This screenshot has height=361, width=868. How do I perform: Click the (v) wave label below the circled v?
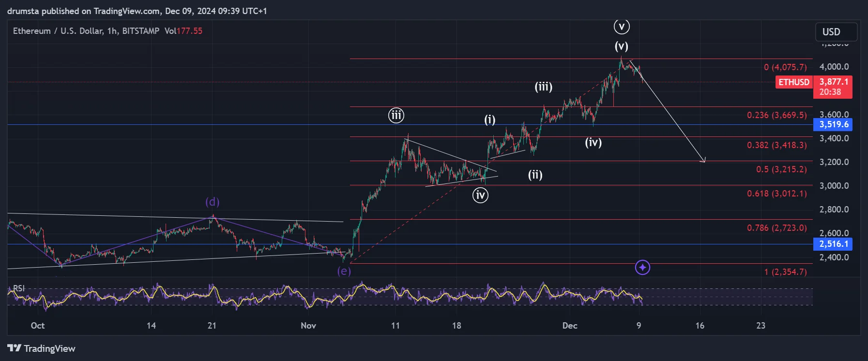coord(622,46)
